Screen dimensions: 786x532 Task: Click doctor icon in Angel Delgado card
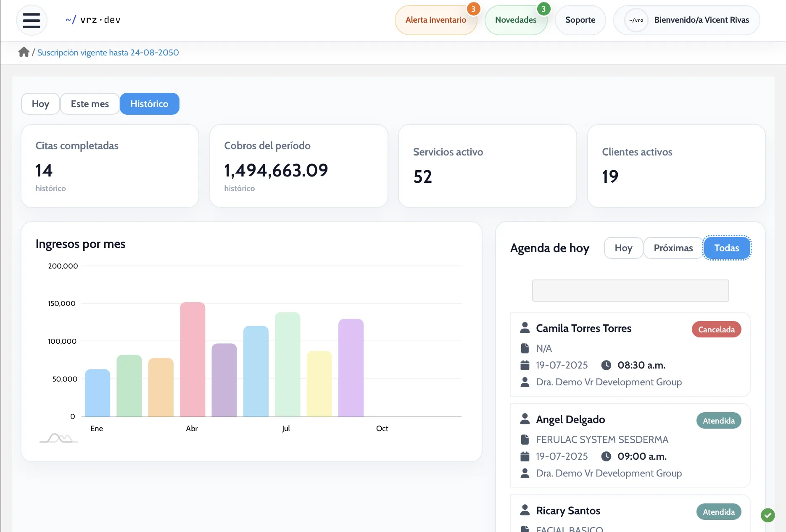pos(525,473)
